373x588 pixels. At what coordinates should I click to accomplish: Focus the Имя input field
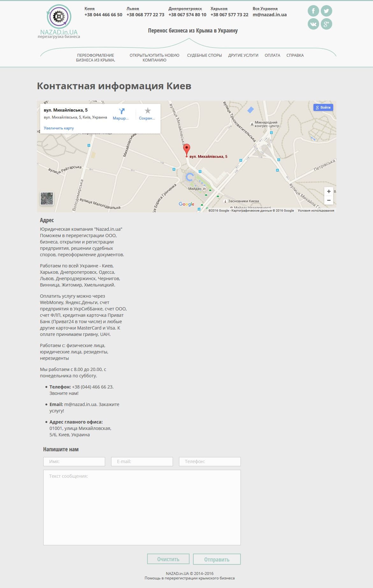[74, 461]
